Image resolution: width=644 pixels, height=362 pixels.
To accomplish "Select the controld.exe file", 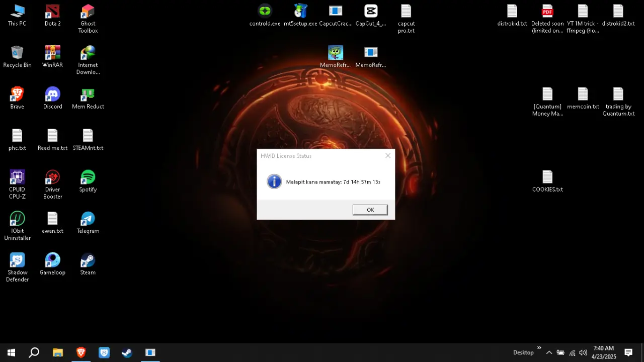I will point(265,16).
